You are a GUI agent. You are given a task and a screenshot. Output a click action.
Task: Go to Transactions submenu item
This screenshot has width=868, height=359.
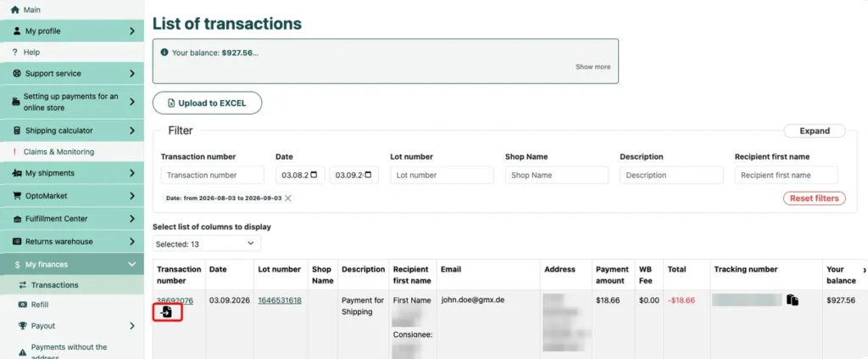click(x=72, y=285)
